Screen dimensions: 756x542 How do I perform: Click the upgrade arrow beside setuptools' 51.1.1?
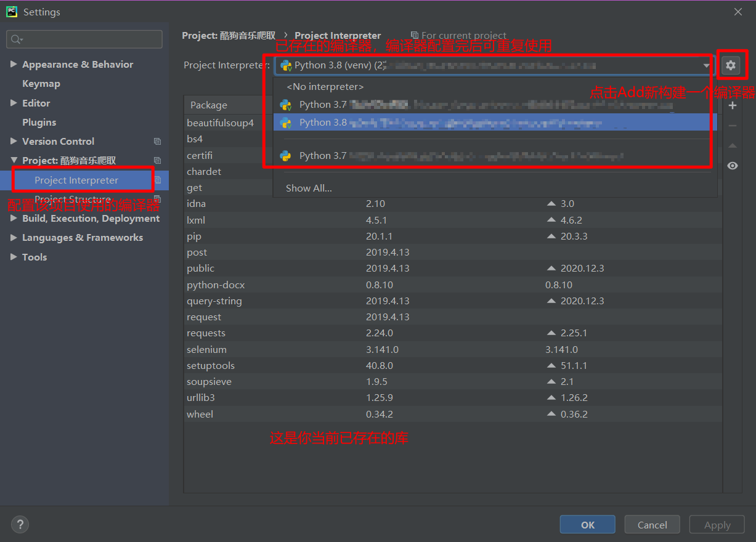[551, 365]
